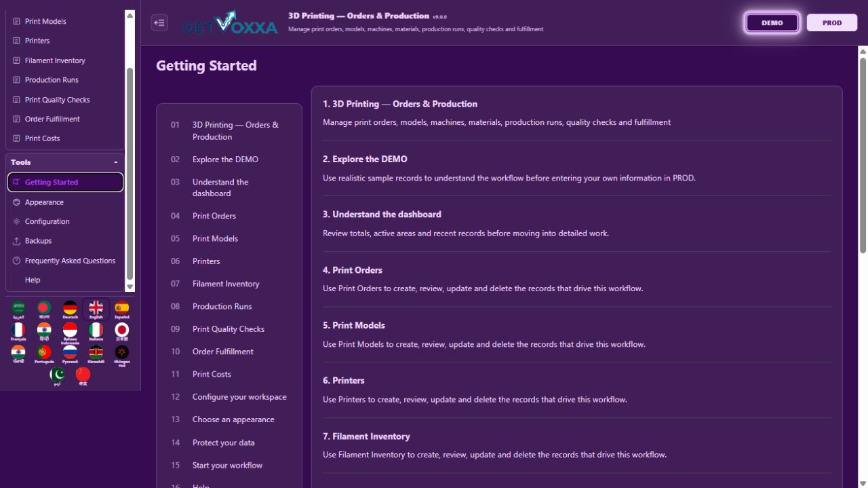Click the main page vertical scrollbar
This screenshot has width=868, height=488.
[863, 156]
